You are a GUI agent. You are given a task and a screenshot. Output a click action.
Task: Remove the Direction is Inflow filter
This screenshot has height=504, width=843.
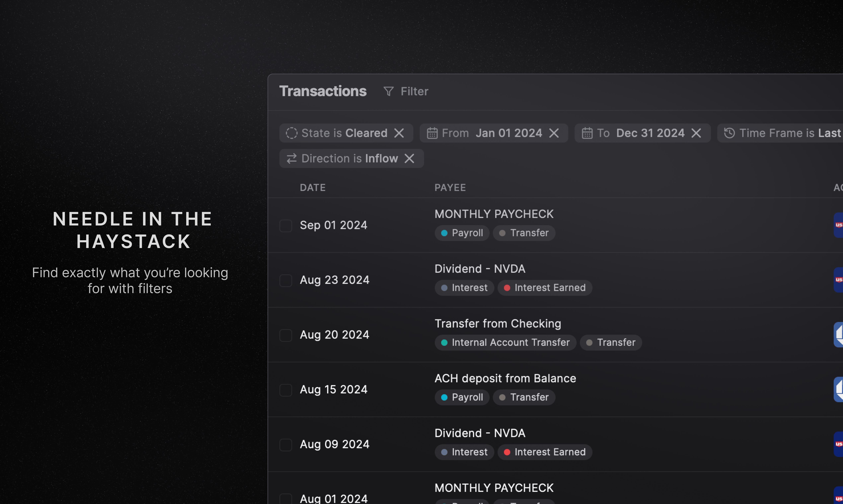point(409,158)
